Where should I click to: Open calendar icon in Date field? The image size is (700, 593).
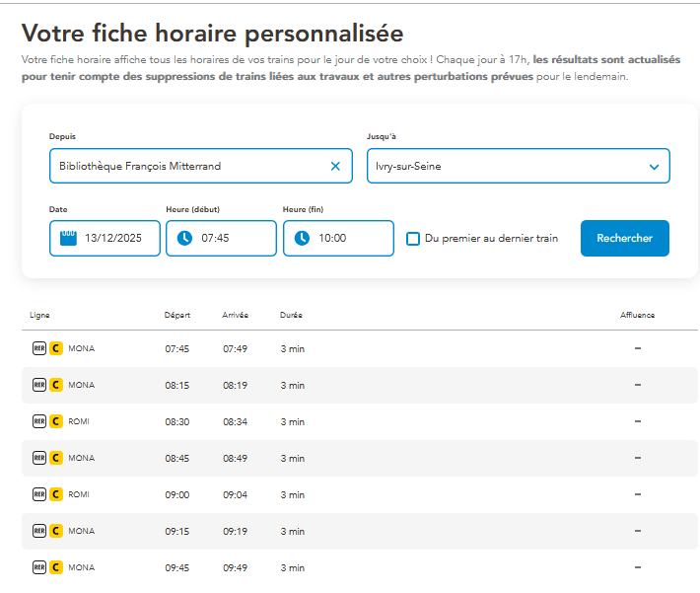point(68,238)
